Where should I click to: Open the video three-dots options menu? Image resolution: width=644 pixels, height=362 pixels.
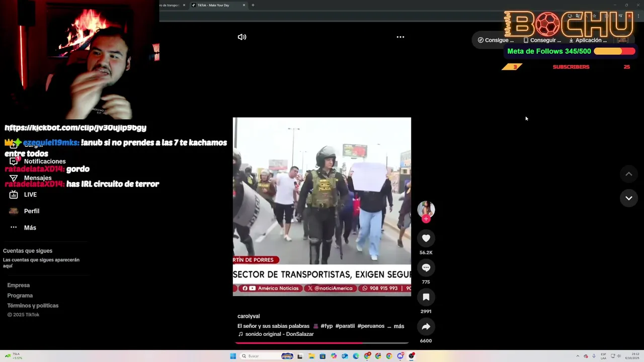400,37
